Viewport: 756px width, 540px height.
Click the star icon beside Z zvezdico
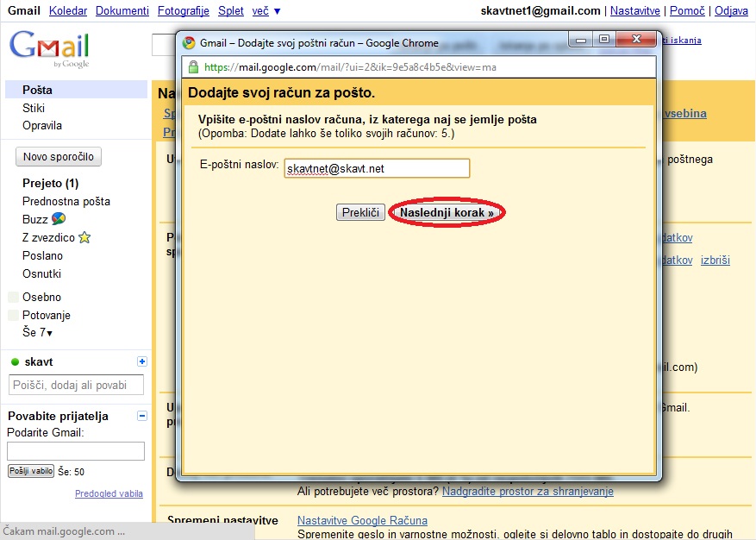[x=84, y=237]
